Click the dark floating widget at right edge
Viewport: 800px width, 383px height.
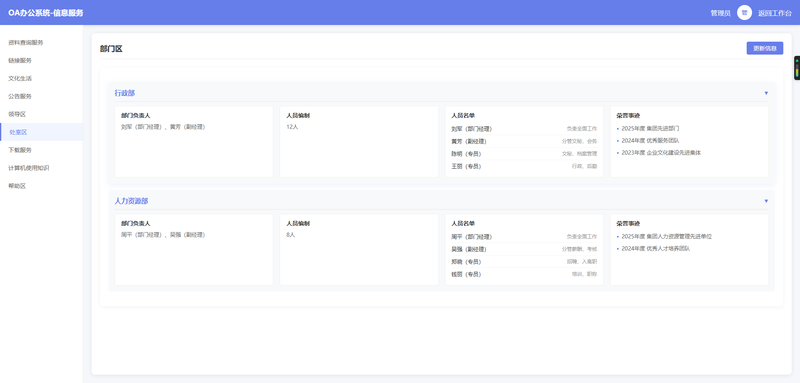point(796,68)
